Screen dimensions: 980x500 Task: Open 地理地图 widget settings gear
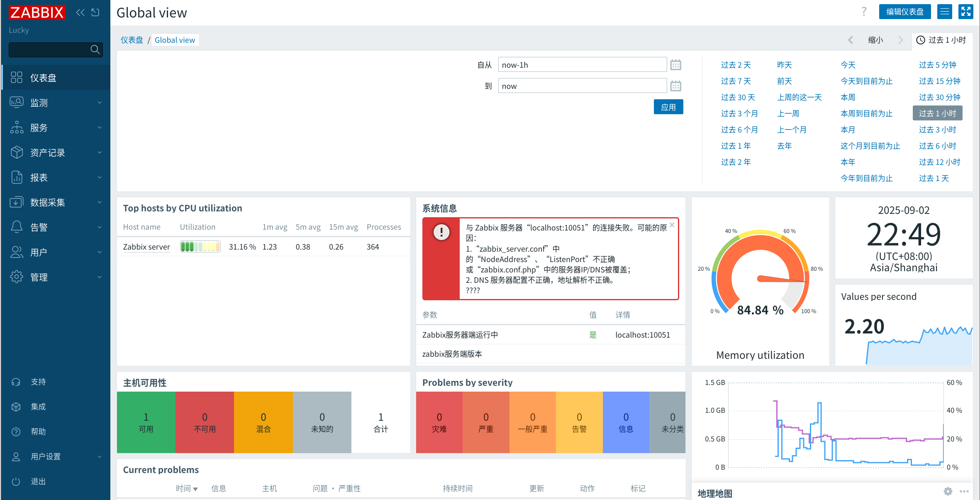[x=948, y=491]
